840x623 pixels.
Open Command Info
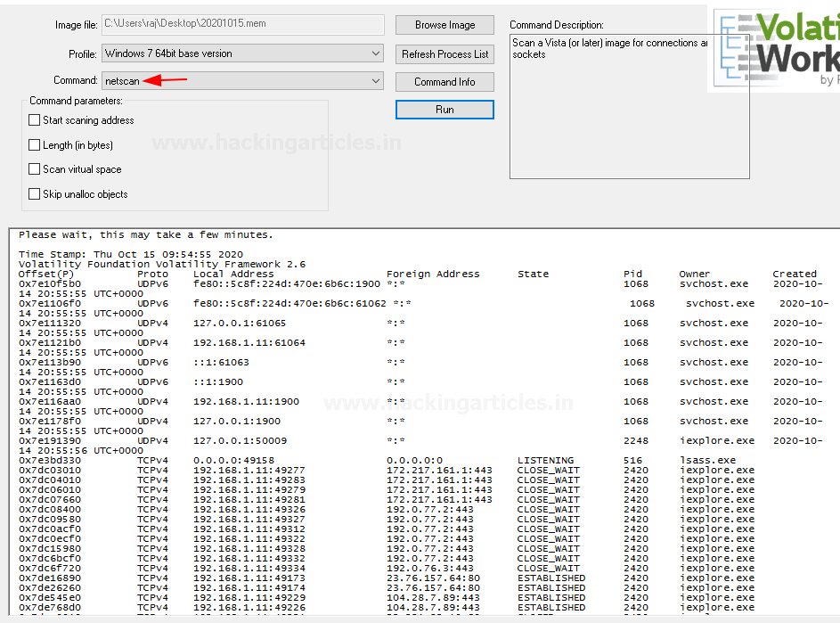pos(444,82)
